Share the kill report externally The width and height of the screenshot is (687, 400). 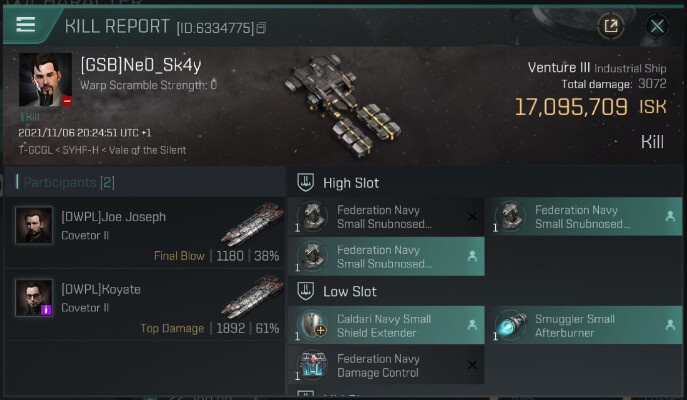[x=610, y=26]
